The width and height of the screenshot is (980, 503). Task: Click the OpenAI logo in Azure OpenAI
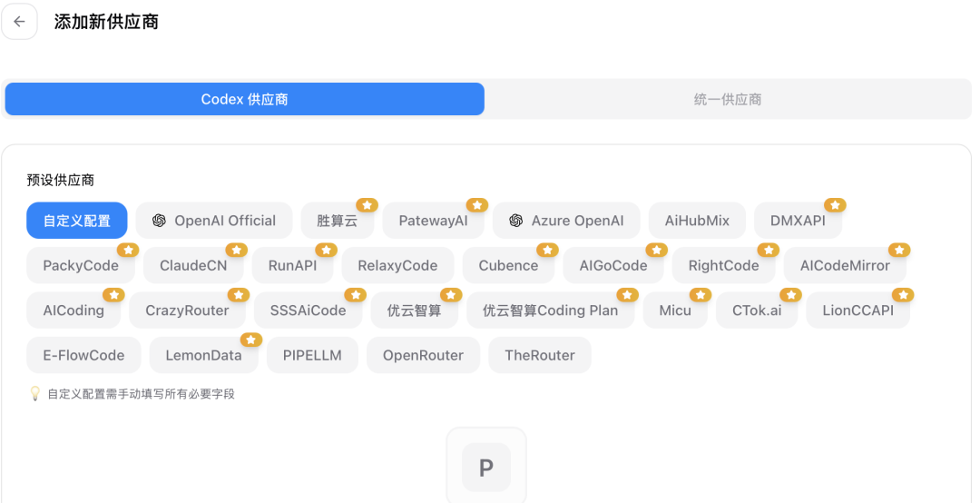(x=515, y=221)
